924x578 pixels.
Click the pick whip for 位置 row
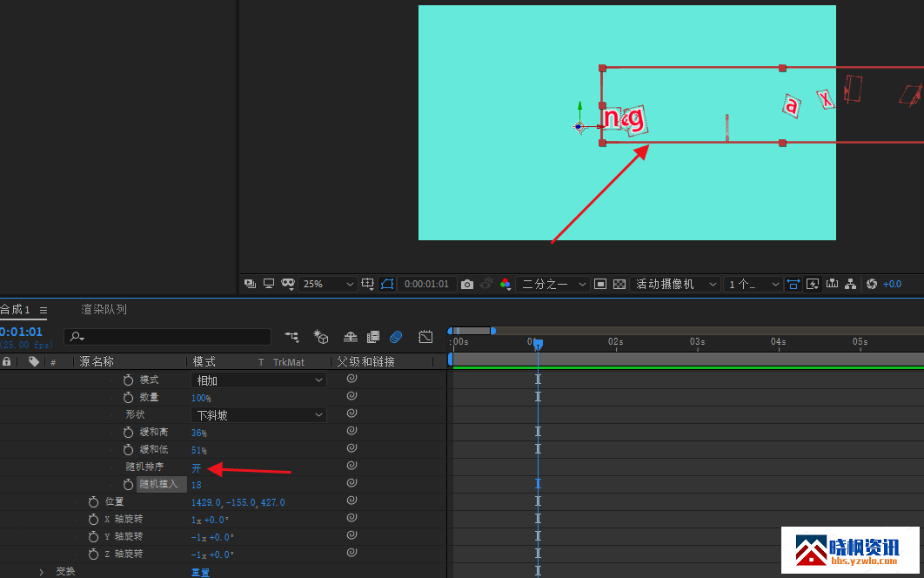pyautogui.click(x=352, y=501)
